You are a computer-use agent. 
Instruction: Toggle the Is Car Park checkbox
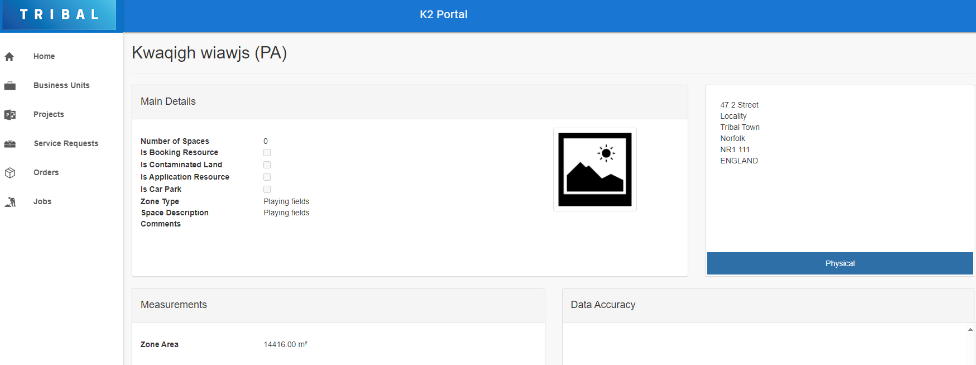(x=267, y=189)
